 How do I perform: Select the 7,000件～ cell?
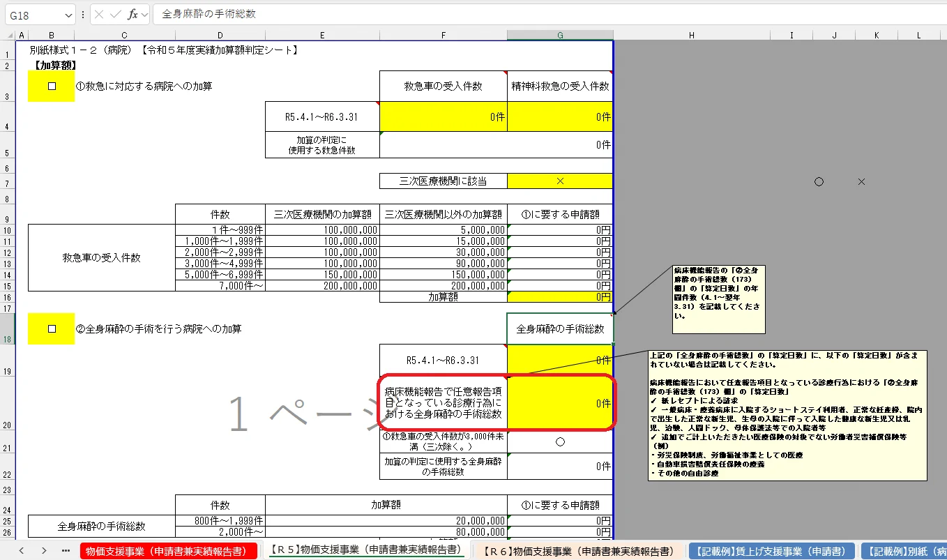[220, 285]
